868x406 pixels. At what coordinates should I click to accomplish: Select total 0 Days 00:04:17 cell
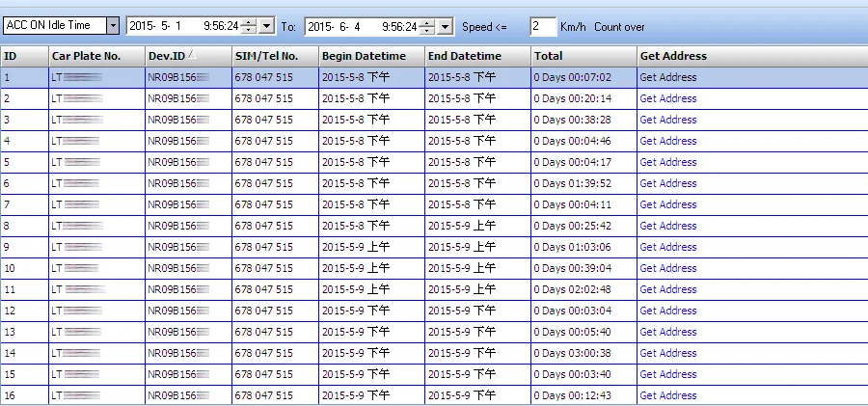(583, 162)
